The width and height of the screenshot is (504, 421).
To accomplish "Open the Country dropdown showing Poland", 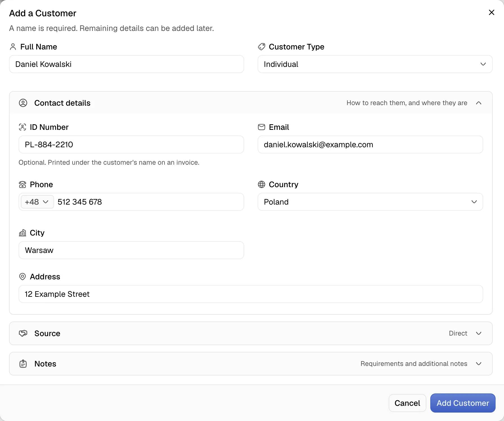I will (370, 202).
